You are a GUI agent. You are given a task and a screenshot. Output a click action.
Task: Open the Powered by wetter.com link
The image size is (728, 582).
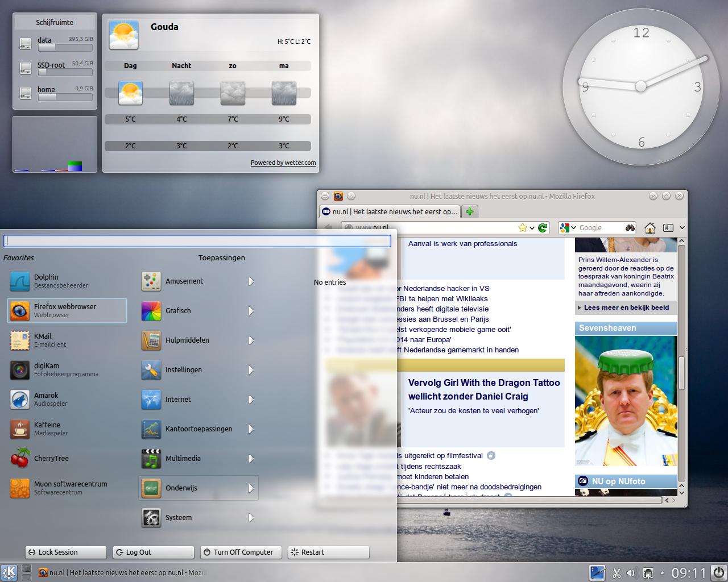pyautogui.click(x=283, y=163)
